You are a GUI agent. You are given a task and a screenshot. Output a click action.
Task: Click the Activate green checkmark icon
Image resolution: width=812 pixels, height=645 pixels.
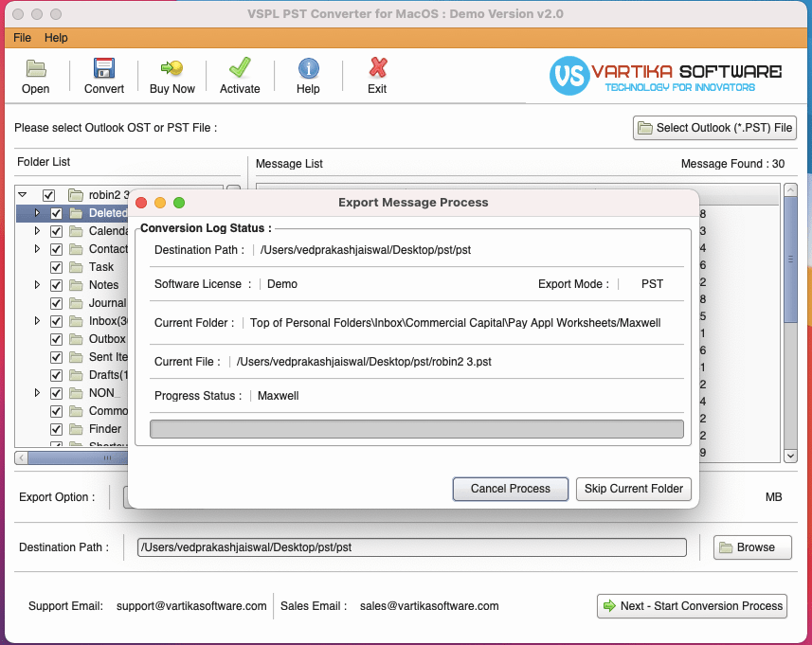tap(240, 68)
